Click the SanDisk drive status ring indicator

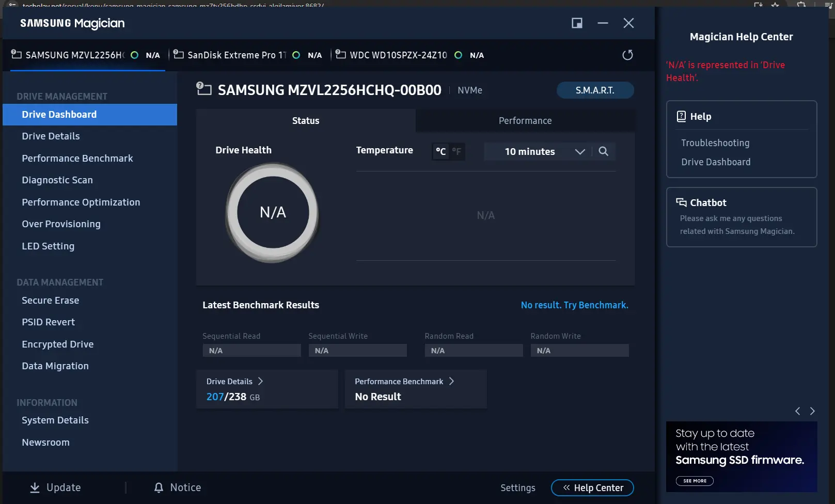(296, 55)
